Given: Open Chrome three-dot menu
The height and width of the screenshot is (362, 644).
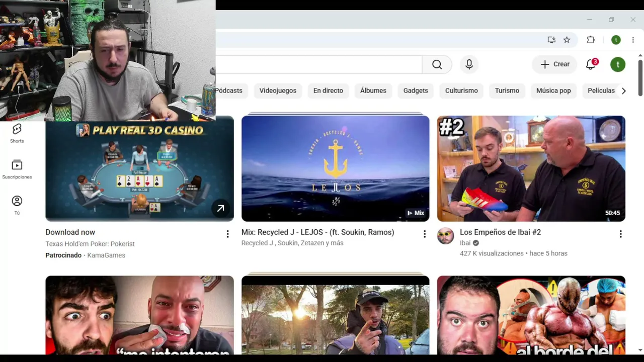Looking at the screenshot, I should 633,40.
